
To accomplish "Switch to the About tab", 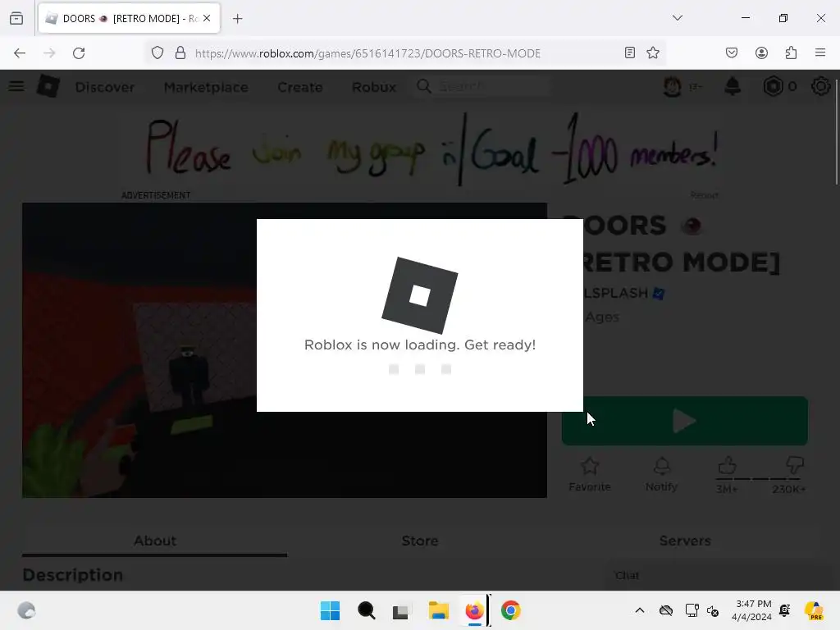I will (155, 541).
